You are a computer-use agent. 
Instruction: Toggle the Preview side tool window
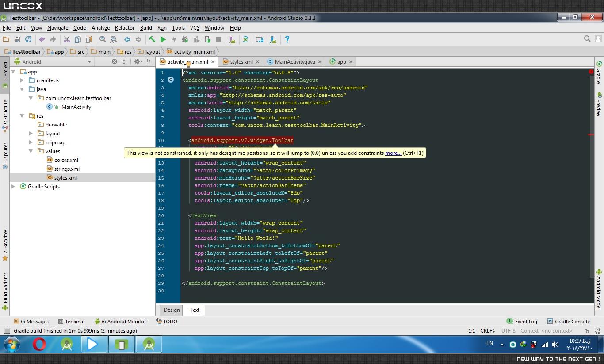pos(599,104)
